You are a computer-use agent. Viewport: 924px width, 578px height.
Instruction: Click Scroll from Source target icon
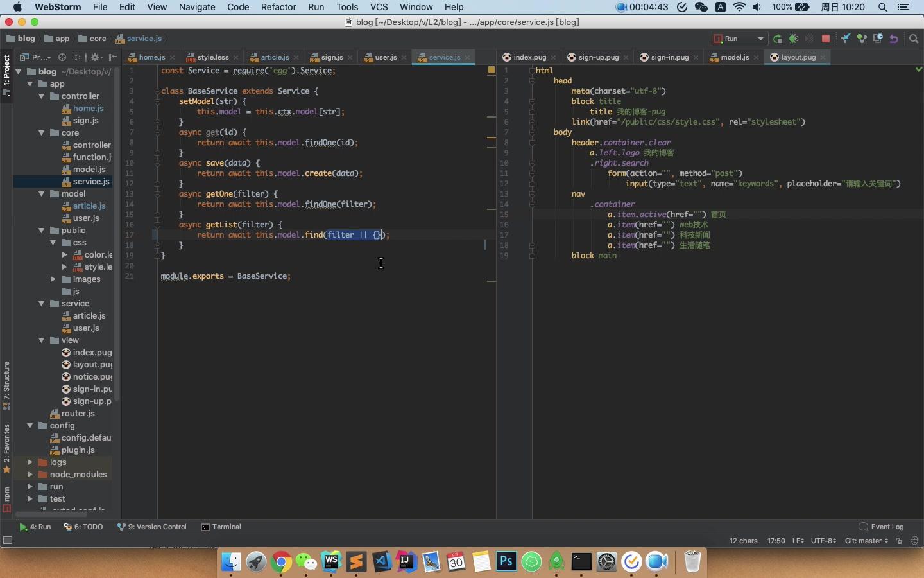point(62,57)
